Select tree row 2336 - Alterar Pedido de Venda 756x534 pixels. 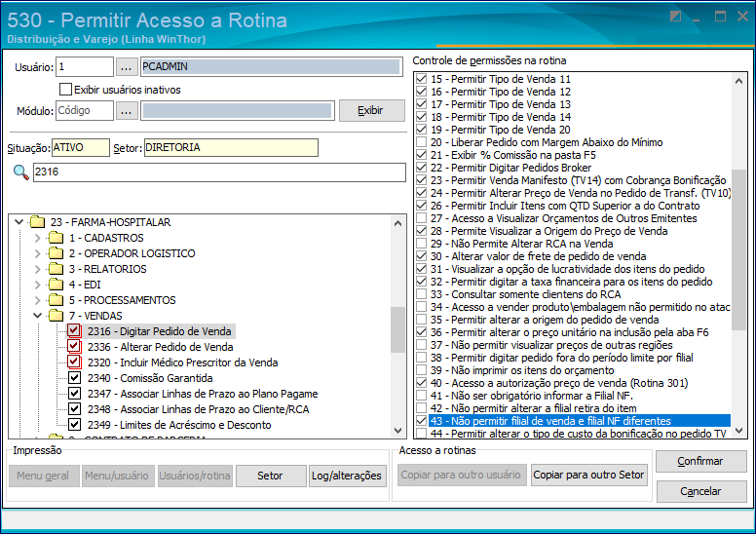(160, 347)
